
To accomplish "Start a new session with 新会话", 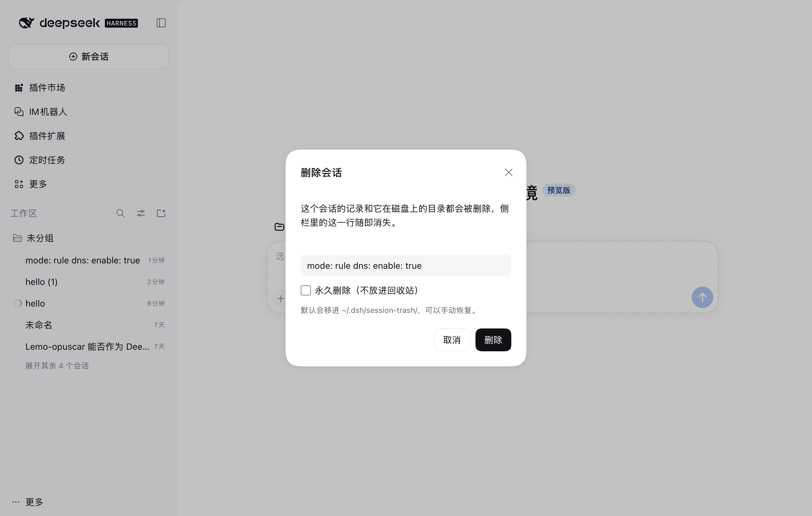I will [x=89, y=56].
